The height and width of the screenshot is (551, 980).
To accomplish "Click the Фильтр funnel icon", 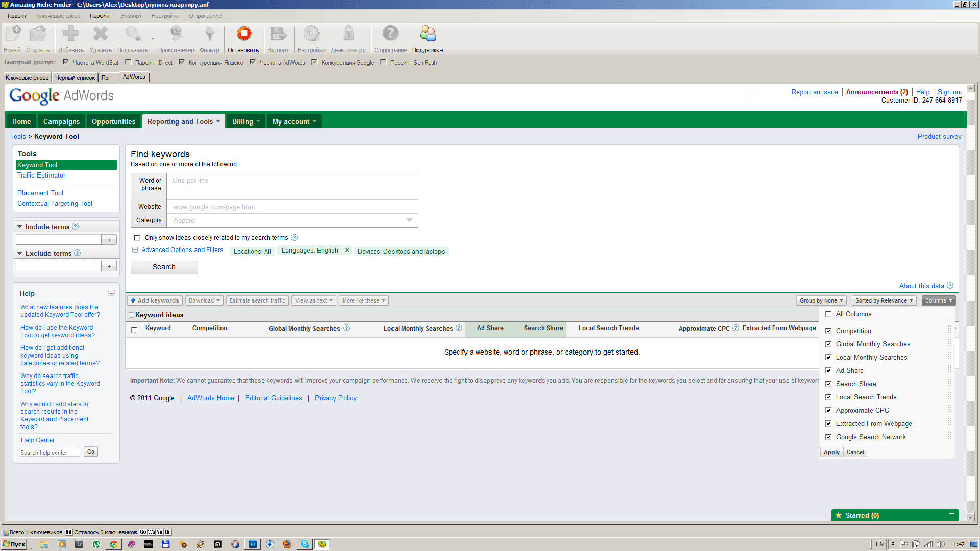I will coord(209,34).
